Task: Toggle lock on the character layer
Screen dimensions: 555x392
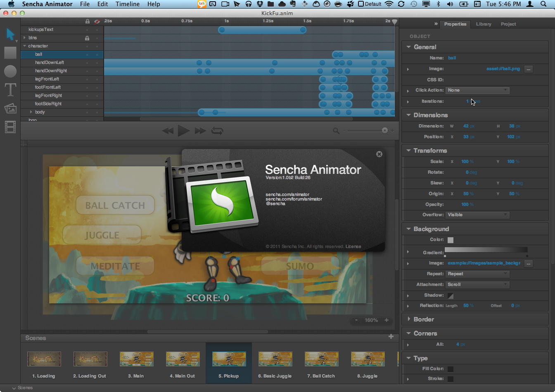Action: [x=87, y=46]
